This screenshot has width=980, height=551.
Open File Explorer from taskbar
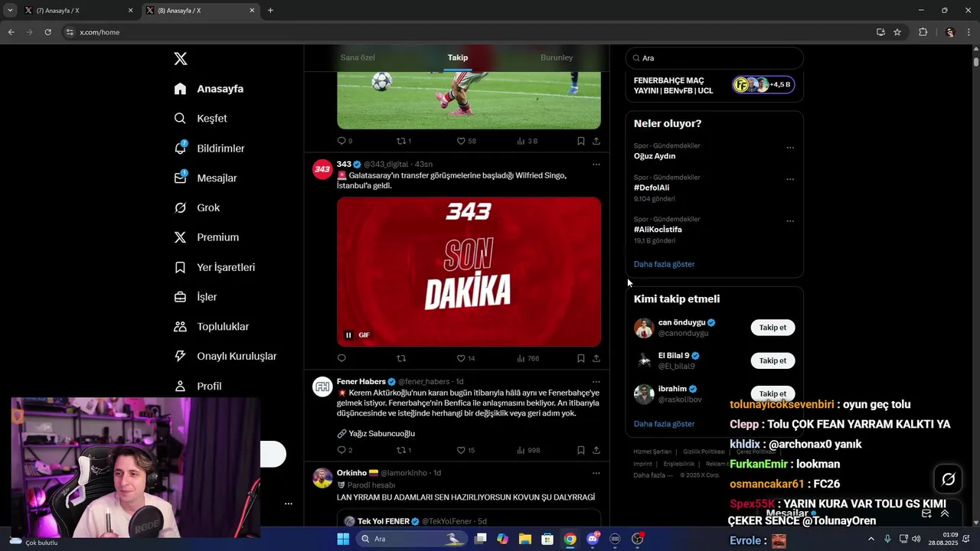pos(525,540)
